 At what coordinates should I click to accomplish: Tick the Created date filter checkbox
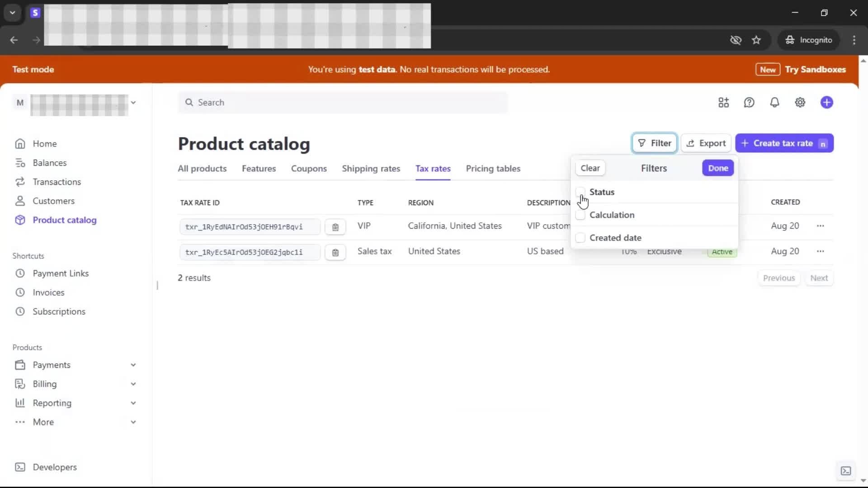[x=580, y=238]
